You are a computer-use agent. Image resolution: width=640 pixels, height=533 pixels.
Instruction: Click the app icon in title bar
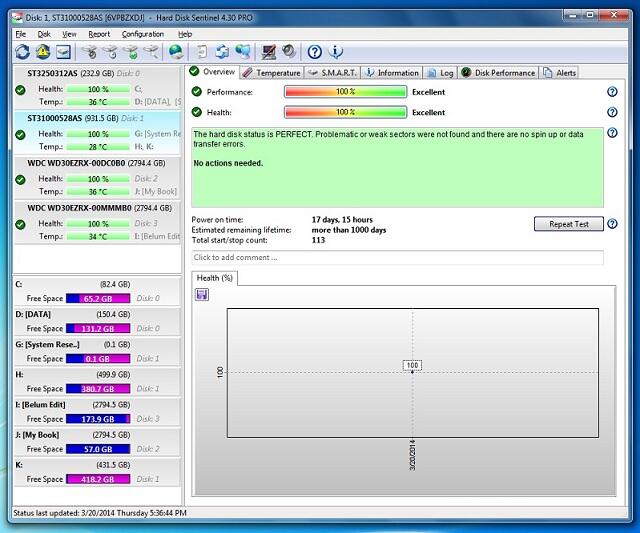click(x=17, y=18)
